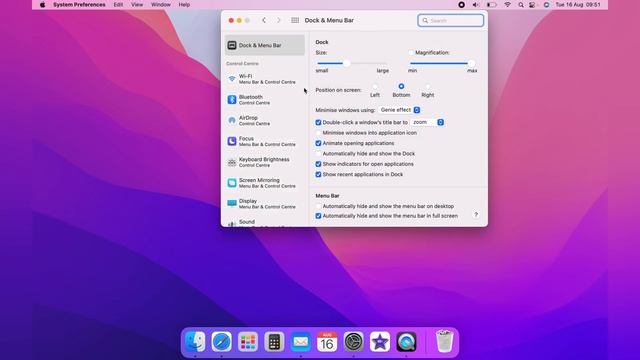
Task: Open the View menu
Action: point(137,5)
